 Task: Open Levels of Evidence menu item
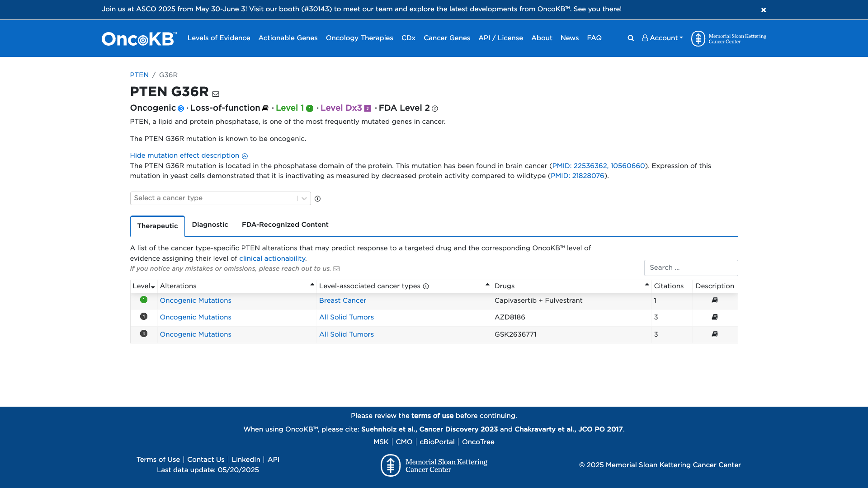click(x=219, y=38)
